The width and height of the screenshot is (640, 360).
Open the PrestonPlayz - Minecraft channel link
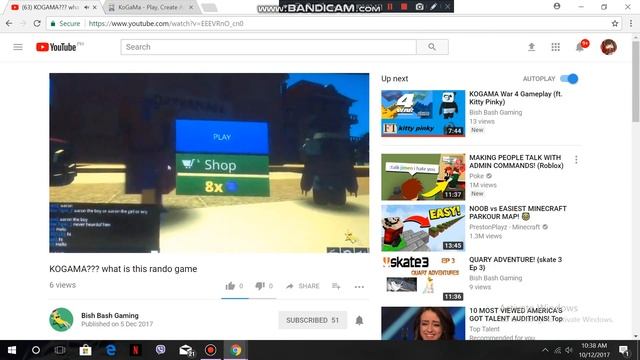504,227
